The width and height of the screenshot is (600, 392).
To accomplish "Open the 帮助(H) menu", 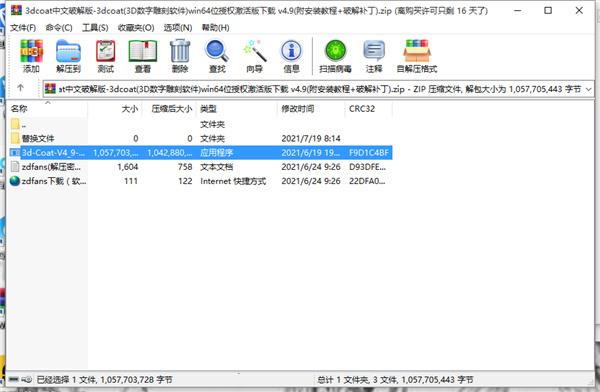I will click(215, 28).
